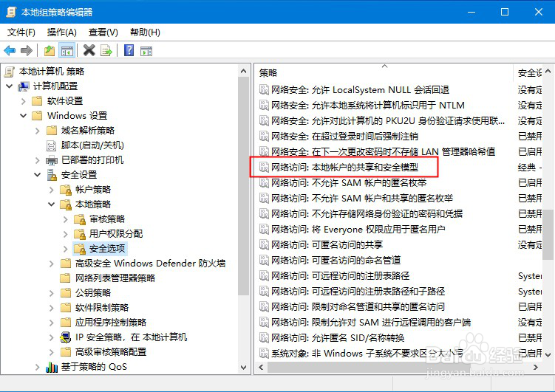Collapse the 计算机配置 node
The height and width of the screenshot is (392, 555).
10,86
